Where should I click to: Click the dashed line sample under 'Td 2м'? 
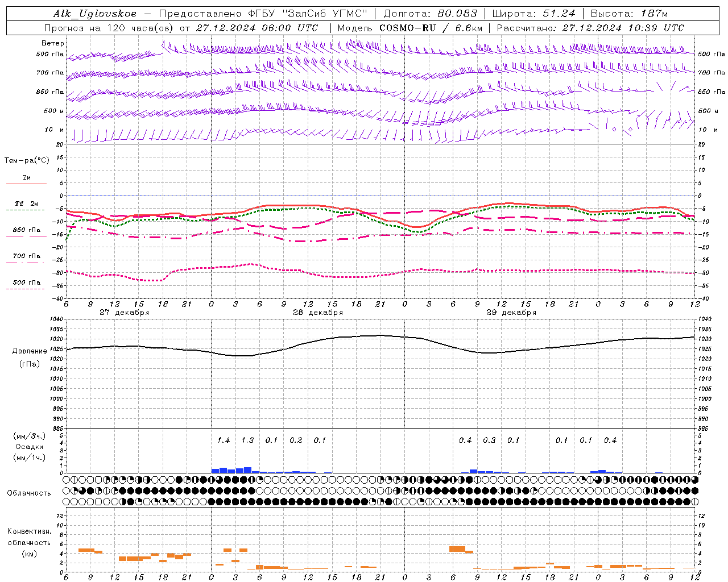26,210
